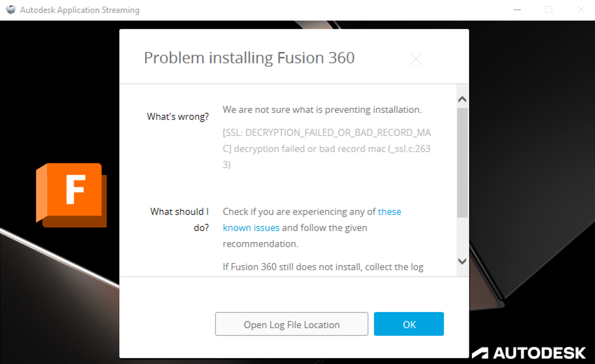Screen dimensions: 595x364
Task: Close the Autodesk Application Streaming window
Action: click(580, 9)
